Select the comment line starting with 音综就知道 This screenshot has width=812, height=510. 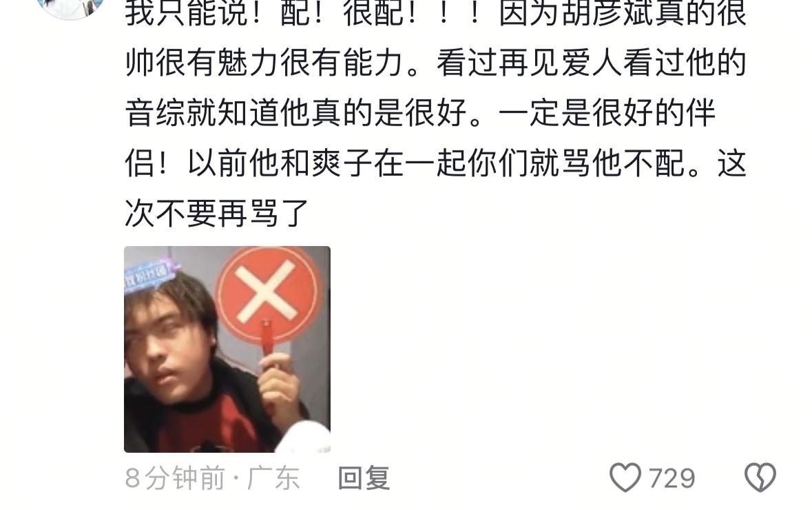tap(420, 113)
